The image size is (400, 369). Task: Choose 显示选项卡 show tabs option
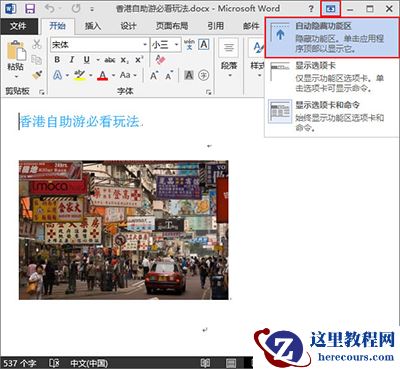click(332, 77)
